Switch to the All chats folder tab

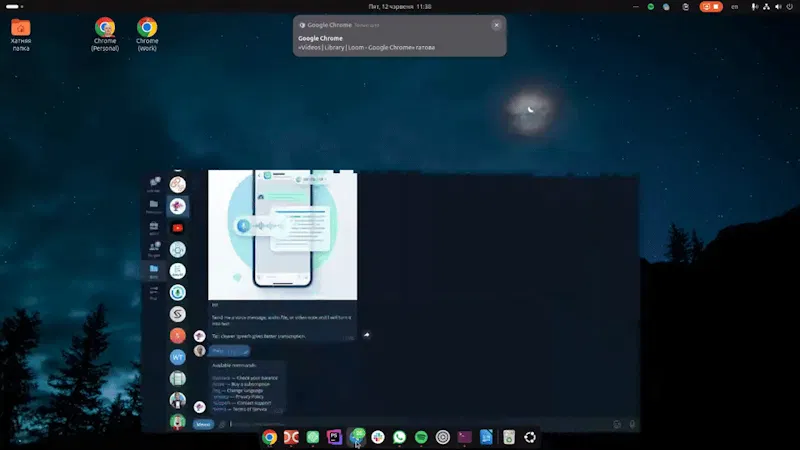(x=154, y=184)
